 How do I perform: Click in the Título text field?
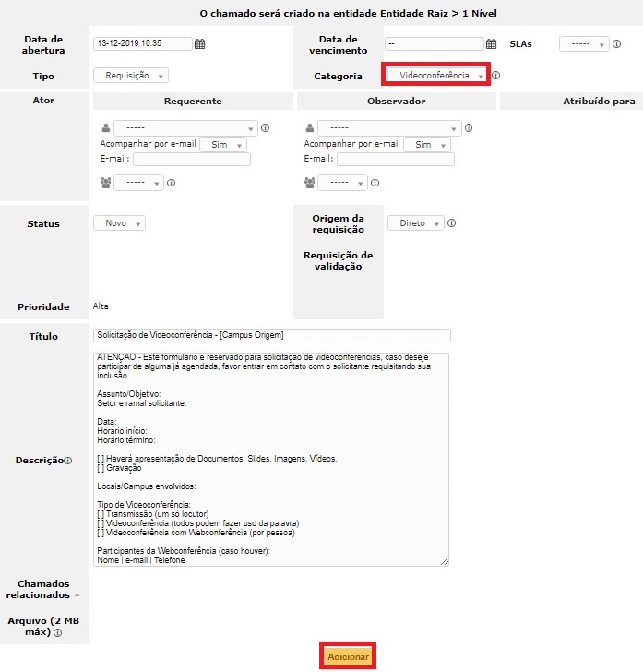271,335
